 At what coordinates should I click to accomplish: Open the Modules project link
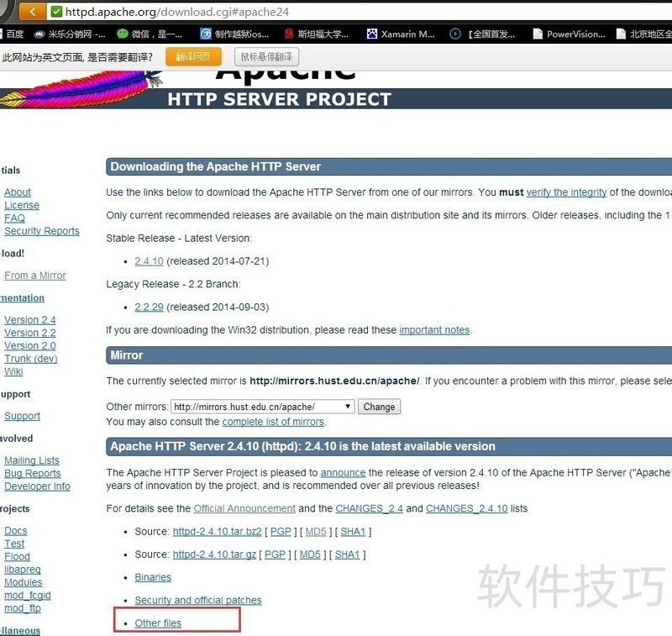(24, 582)
